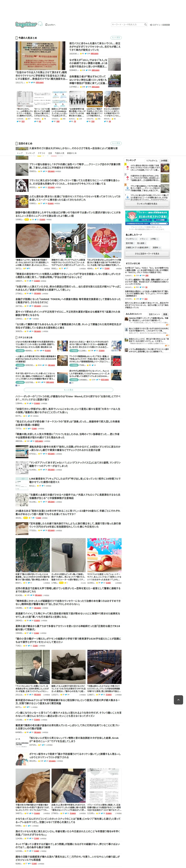Switch the ranking panel to 24時間
The height and width of the screenshot is (868, 186).
(x=164, y=161)
